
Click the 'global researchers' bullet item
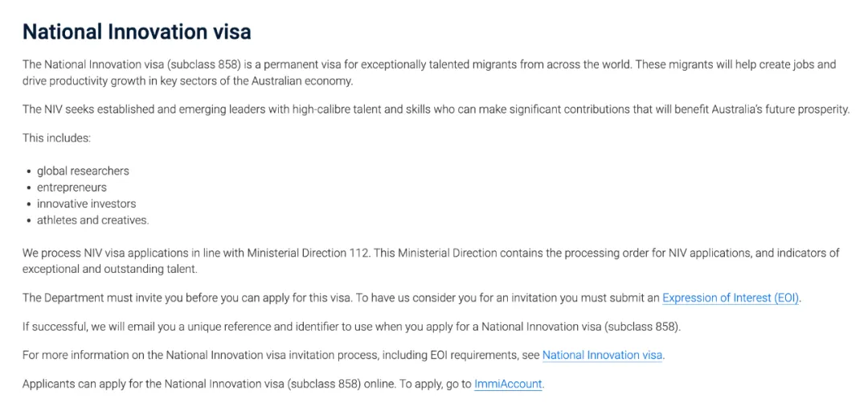pos(83,171)
